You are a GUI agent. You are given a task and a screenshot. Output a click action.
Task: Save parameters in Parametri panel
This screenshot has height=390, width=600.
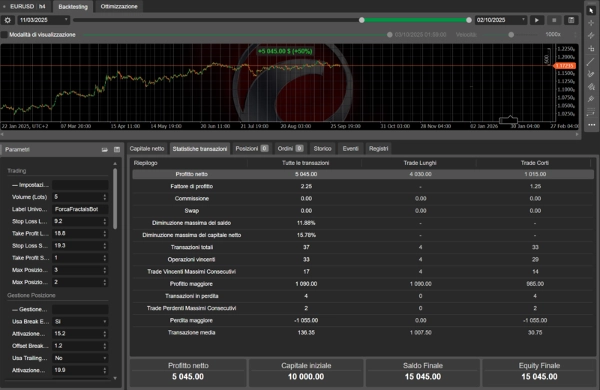click(x=117, y=150)
